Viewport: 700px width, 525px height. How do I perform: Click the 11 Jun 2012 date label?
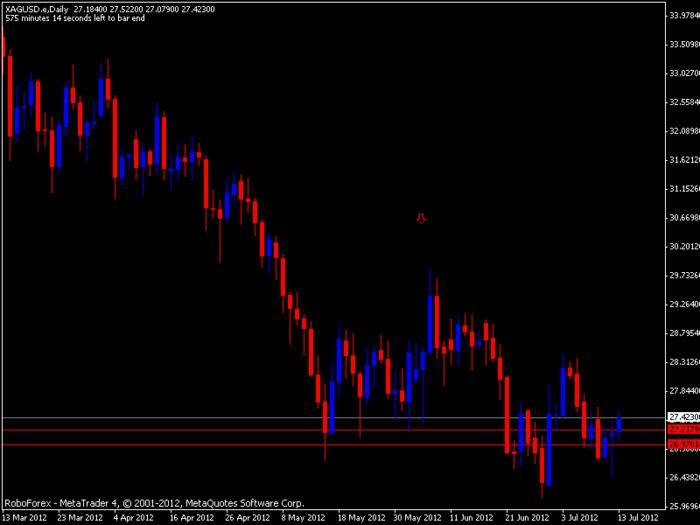click(471, 518)
